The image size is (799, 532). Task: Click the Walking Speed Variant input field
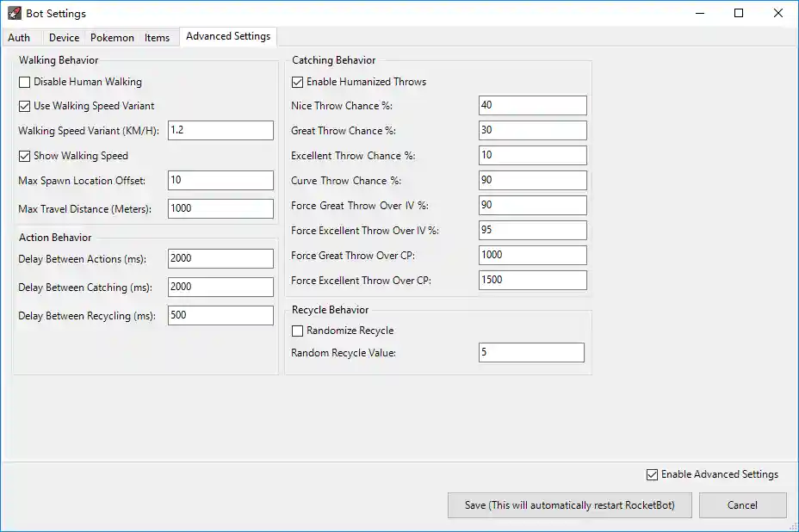coord(220,130)
